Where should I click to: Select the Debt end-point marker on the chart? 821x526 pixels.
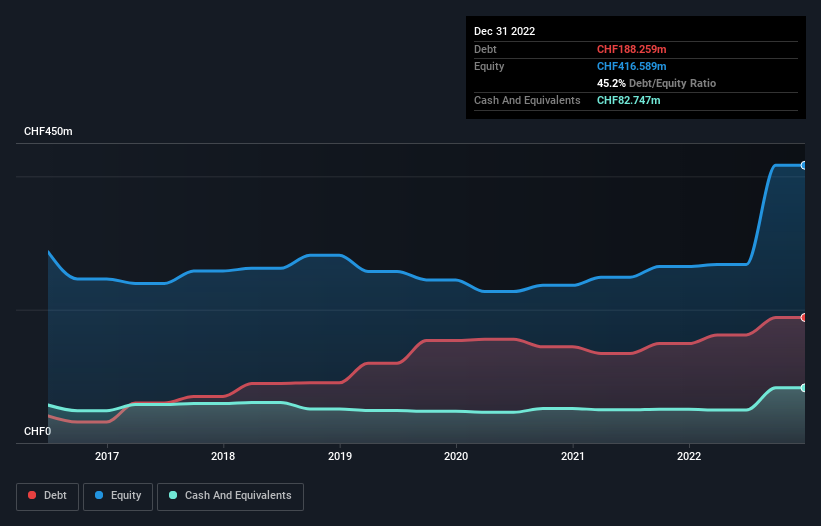coord(804,317)
